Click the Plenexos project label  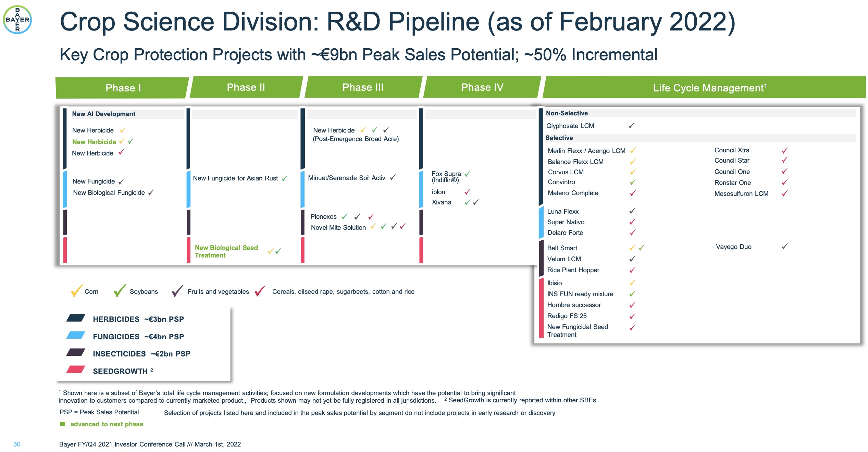click(323, 216)
